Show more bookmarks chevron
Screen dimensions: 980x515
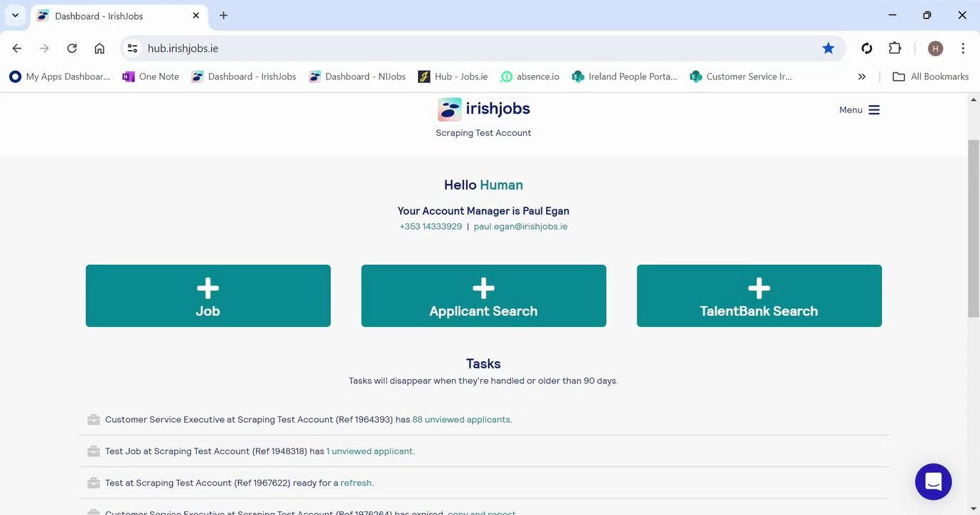[861, 77]
